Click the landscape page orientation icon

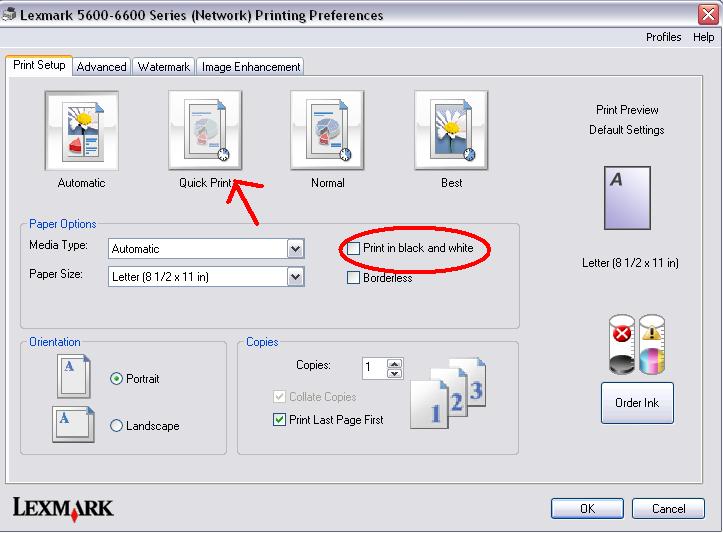click(x=73, y=424)
